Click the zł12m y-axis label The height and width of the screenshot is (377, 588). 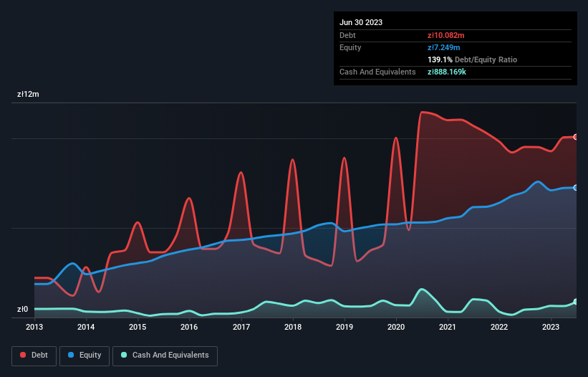28,94
